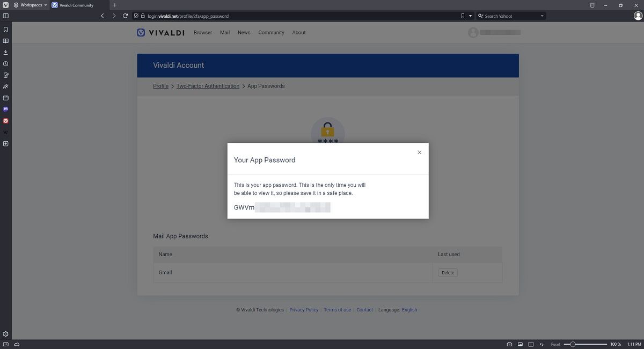Open a new tab
The height and width of the screenshot is (349, 644).
(x=114, y=5)
